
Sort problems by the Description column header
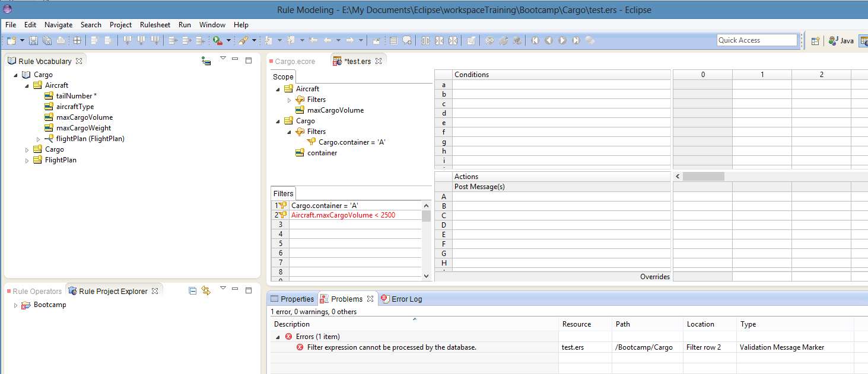tap(415, 324)
